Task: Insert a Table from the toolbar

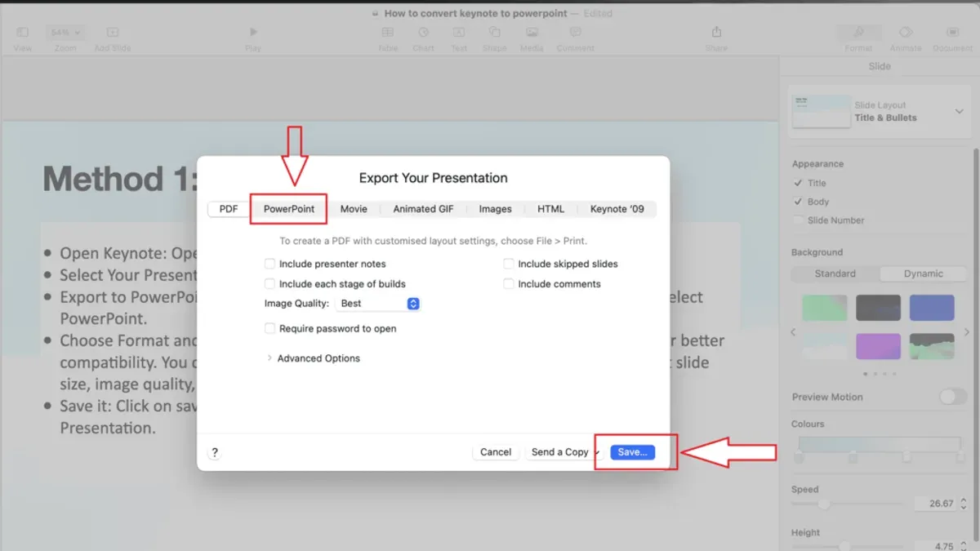Action: 388,33
